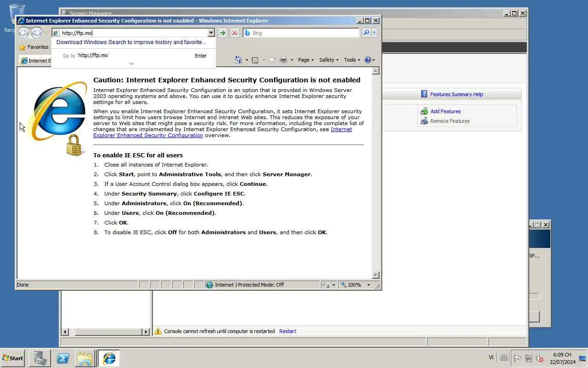Open Windows PowerShell from the taskbar

pos(63,358)
